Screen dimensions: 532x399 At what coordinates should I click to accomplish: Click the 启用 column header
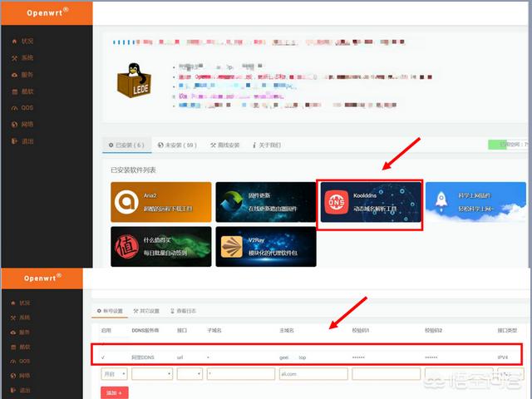pos(106,330)
